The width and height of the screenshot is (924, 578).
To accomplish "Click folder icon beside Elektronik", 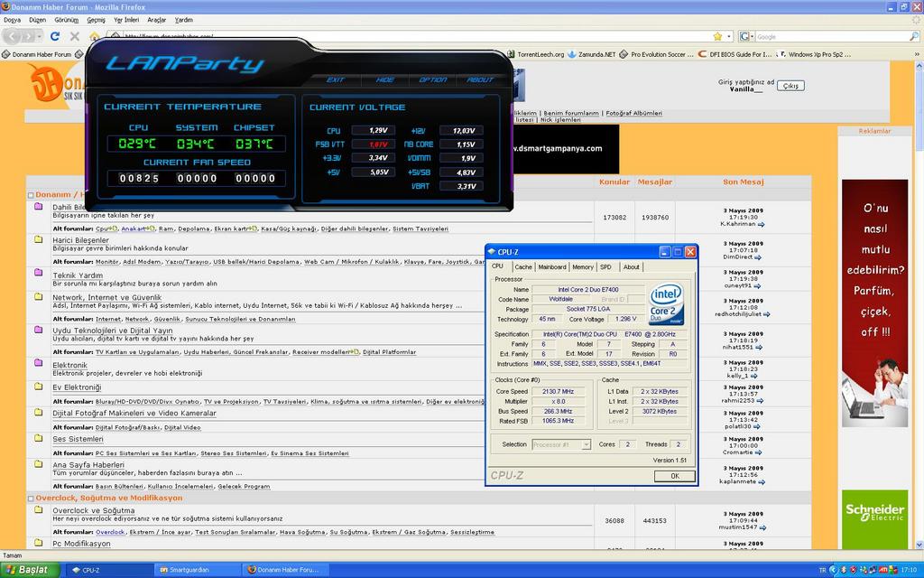I will click(38, 363).
